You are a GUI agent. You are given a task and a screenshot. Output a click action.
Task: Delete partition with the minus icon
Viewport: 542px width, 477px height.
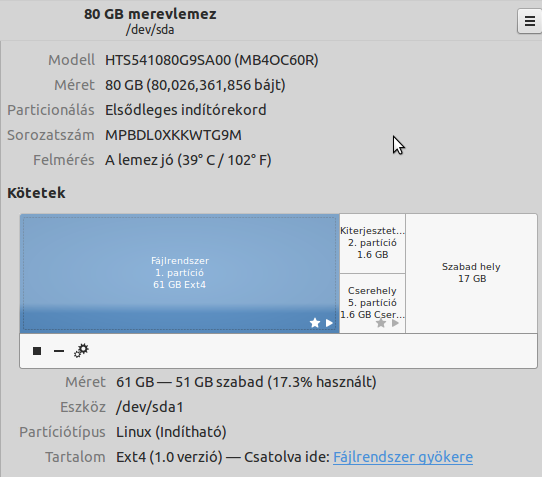pos(59,351)
